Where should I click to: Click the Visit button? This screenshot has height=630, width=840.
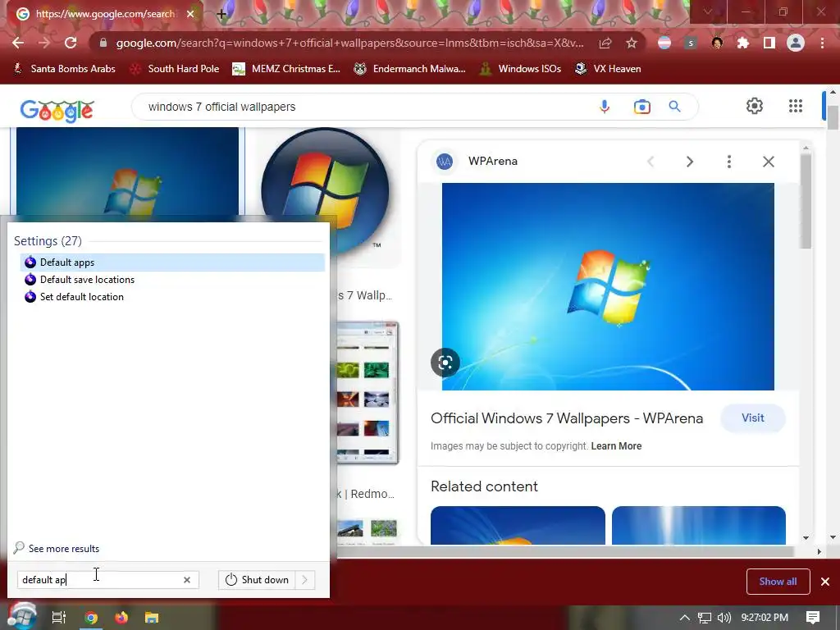coord(753,418)
